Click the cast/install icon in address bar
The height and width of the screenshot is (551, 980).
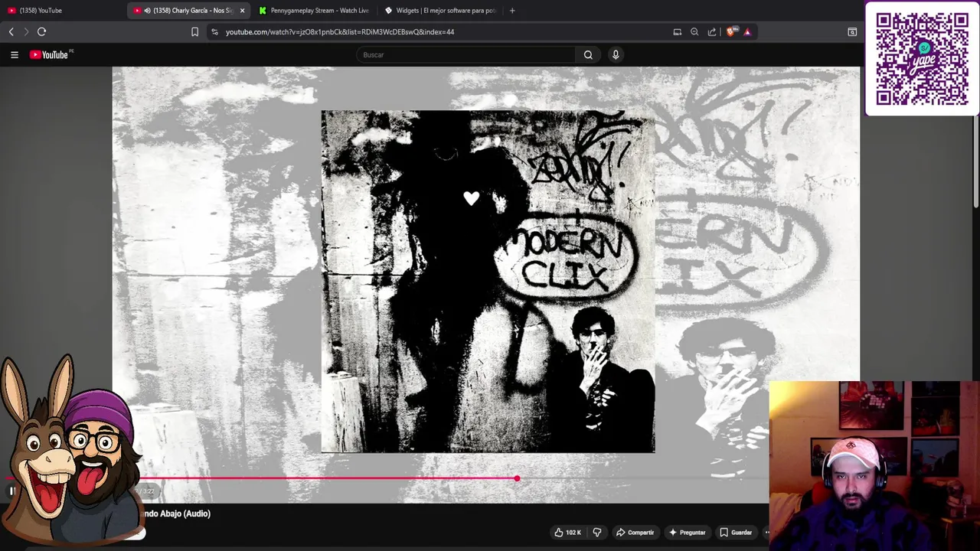677,31
